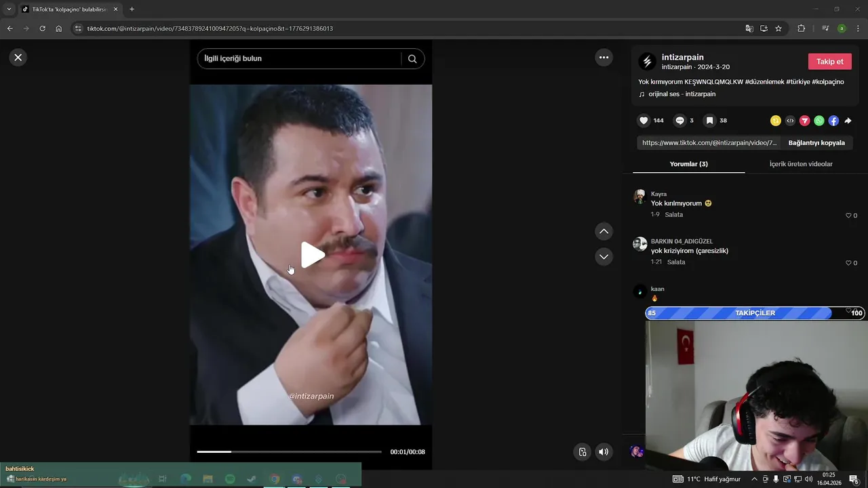Open the intizarpain username link
The height and width of the screenshot is (488, 868).
coord(682,58)
